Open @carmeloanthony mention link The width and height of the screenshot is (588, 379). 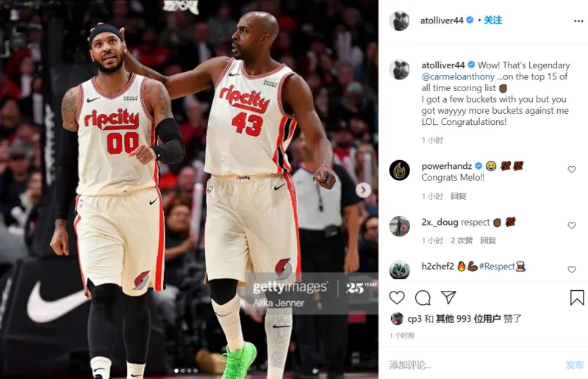click(458, 77)
